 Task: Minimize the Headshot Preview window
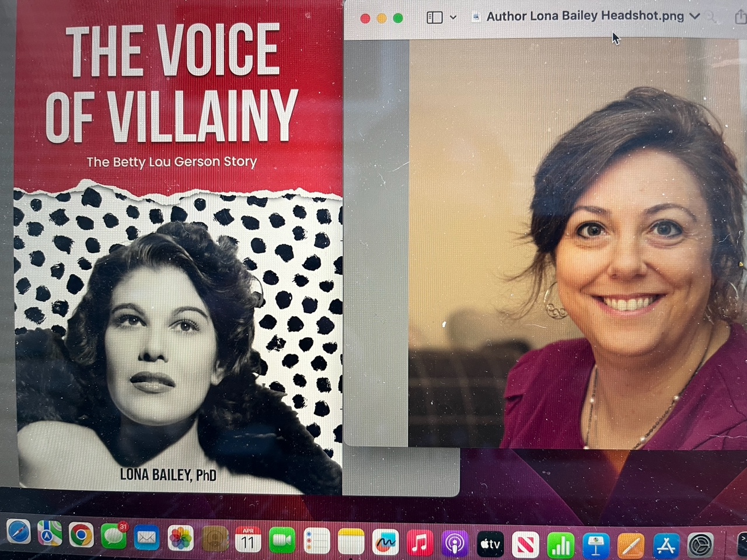click(382, 18)
